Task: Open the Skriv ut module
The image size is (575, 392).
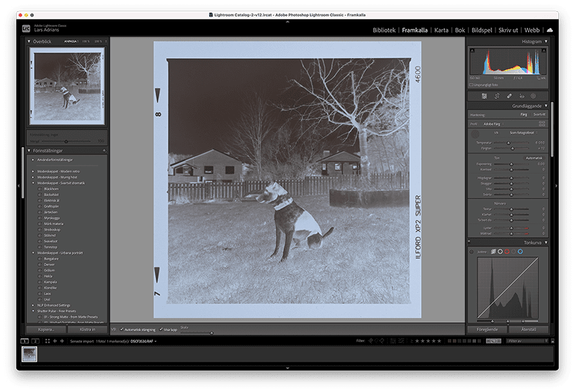Action: [508, 30]
